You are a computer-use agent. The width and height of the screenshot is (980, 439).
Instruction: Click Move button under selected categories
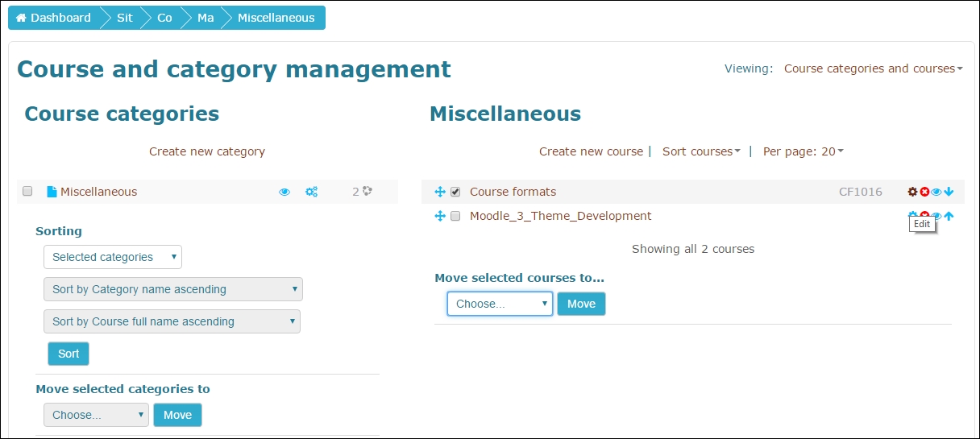point(177,415)
